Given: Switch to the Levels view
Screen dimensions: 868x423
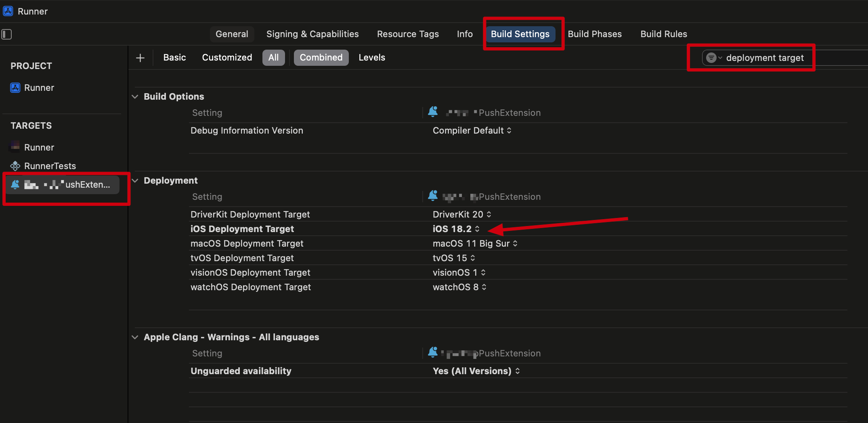Looking at the screenshot, I should 372,57.
